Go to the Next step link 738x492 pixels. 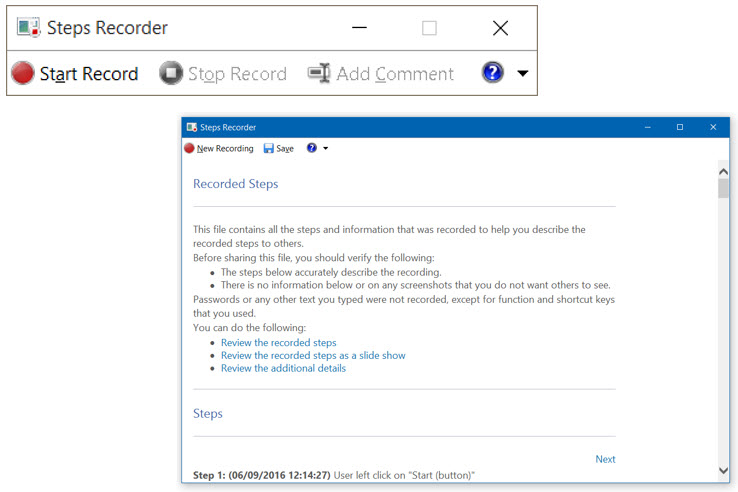click(x=605, y=459)
